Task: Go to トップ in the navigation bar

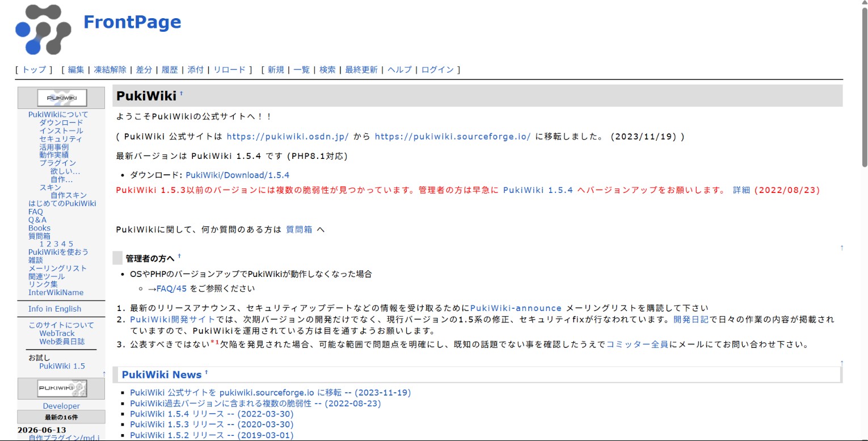Action: click(x=34, y=70)
